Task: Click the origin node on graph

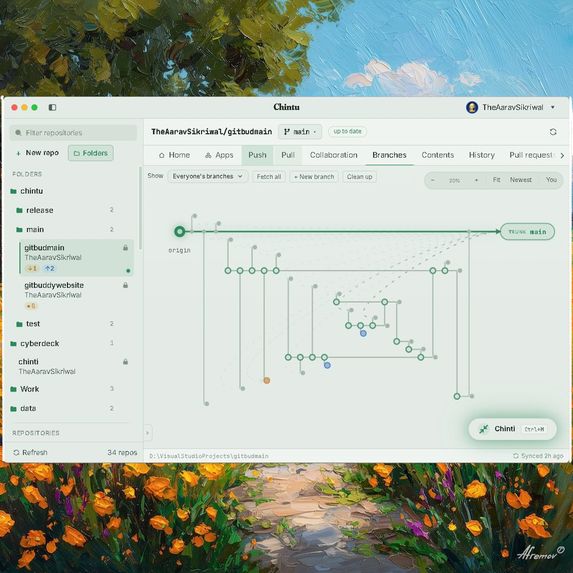Action: (x=179, y=231)
